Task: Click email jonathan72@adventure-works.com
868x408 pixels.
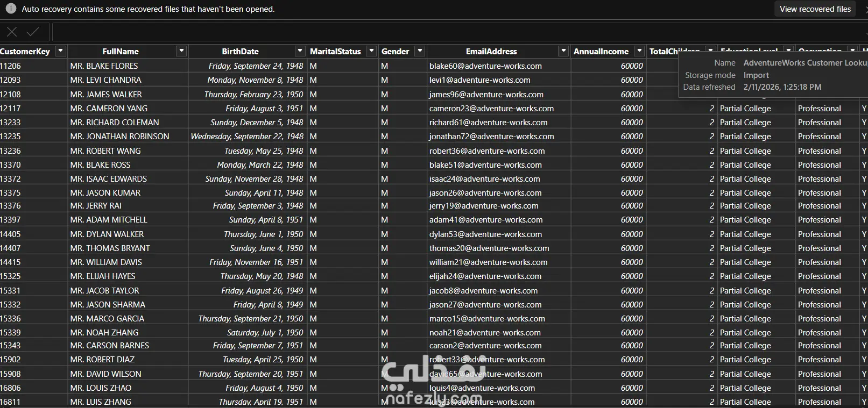Action: click(491, 136)
